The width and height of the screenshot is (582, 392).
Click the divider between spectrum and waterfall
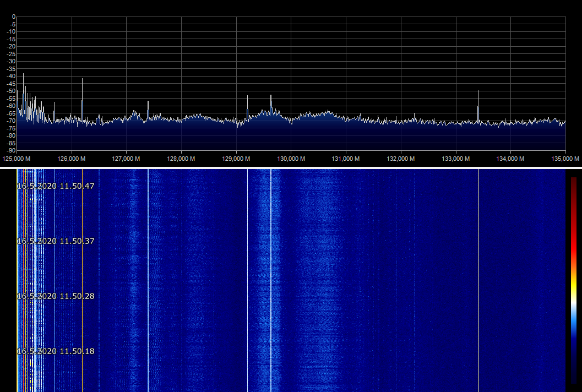coord(291,167)
